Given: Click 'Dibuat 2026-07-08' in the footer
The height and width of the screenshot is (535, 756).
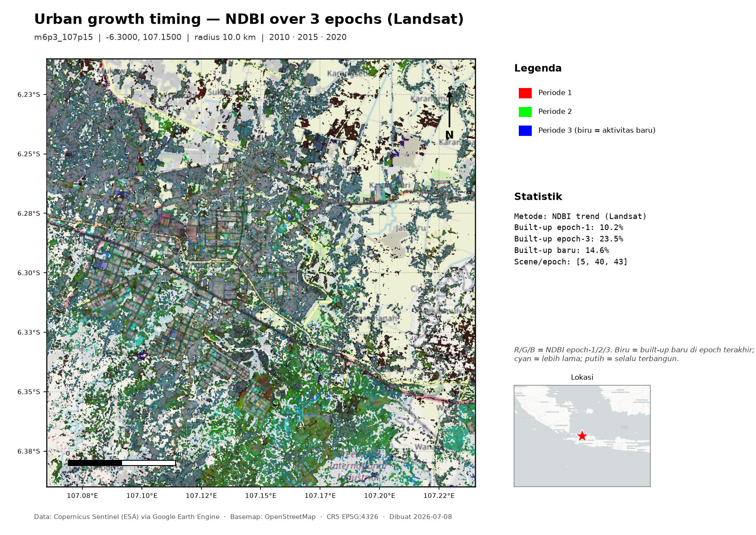Looking at the screenshot, I should coord(420,517).
